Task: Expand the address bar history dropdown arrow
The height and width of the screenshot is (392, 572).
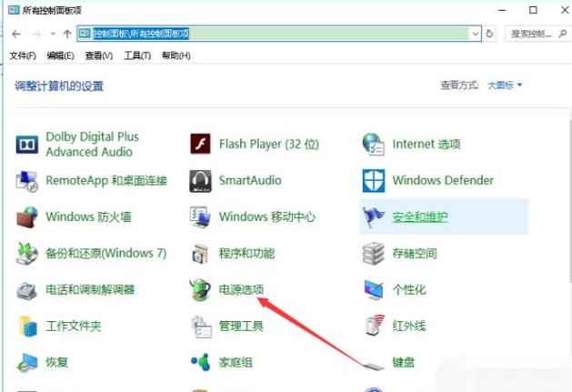Action: coord(475,34)
